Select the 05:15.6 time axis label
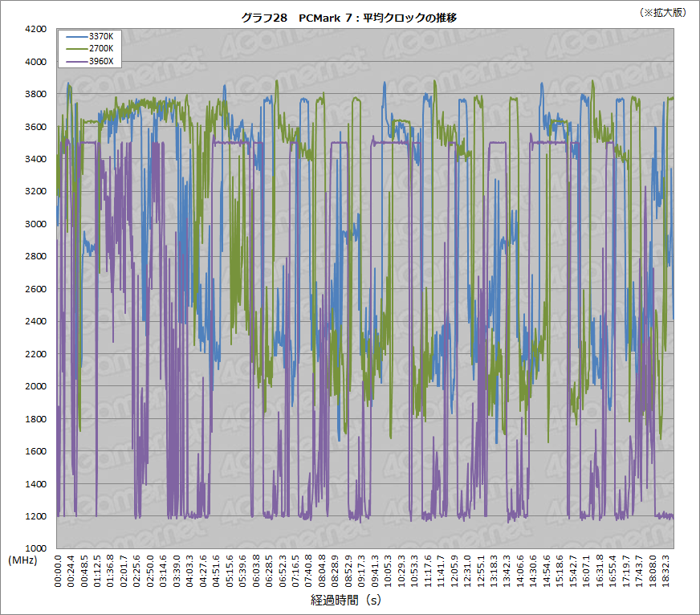The image size is (700, 615). 230,570
